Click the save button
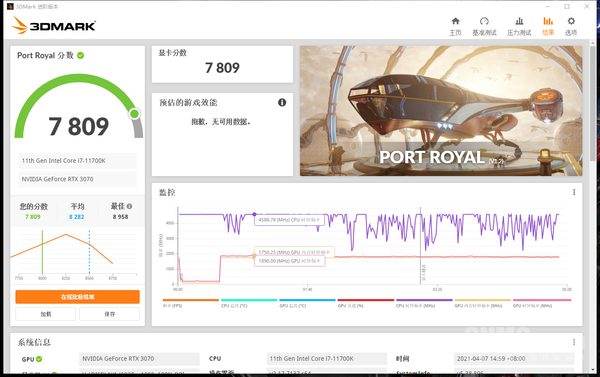600x377 pixels. pos(109,314)
